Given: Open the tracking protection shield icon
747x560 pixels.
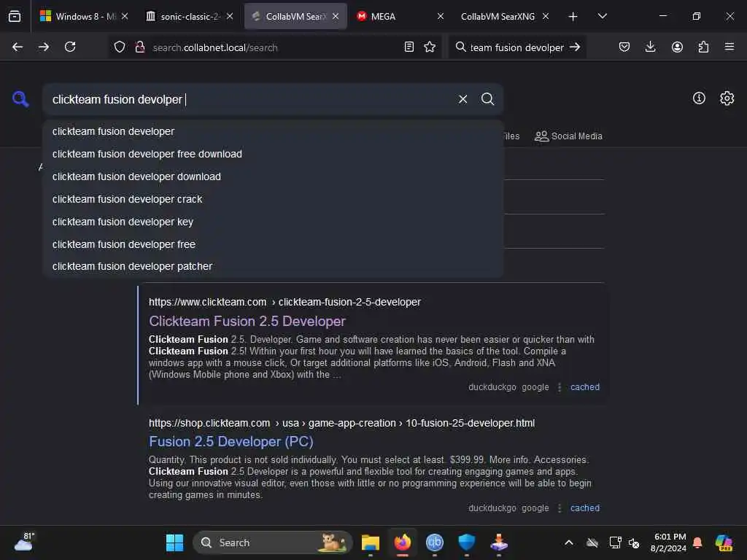Looking at the screenshot, I should coord(120,47).
